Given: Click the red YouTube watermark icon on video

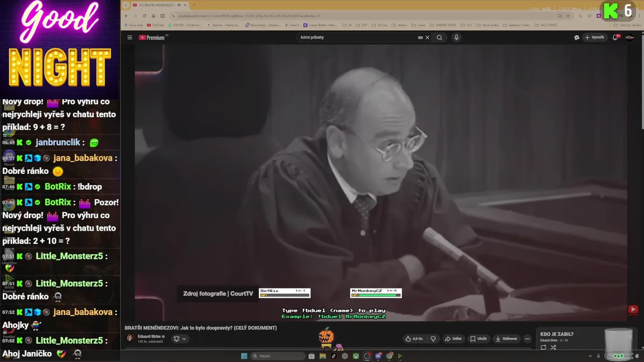Looking at the screenshot, I should click(633, 309).
